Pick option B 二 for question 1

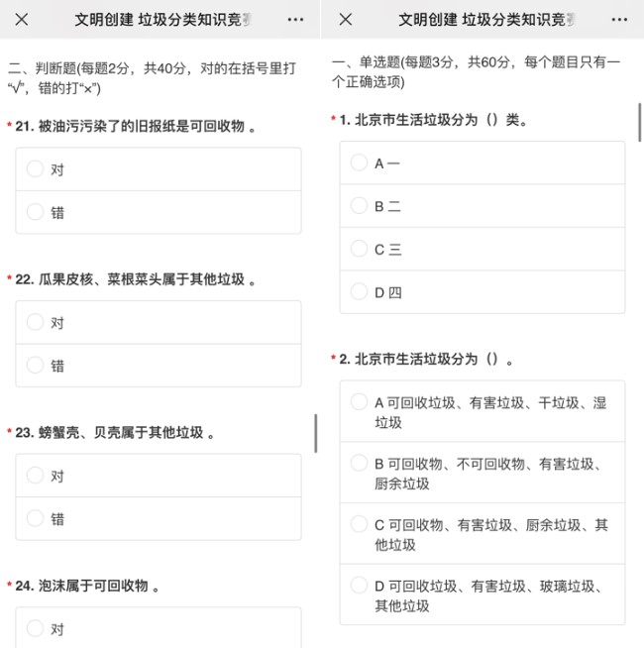[359, 206]
